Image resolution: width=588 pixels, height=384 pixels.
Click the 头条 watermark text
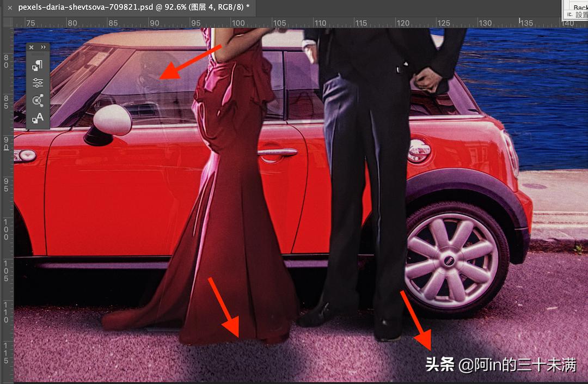pyautogui.click(x=440, y=365)
